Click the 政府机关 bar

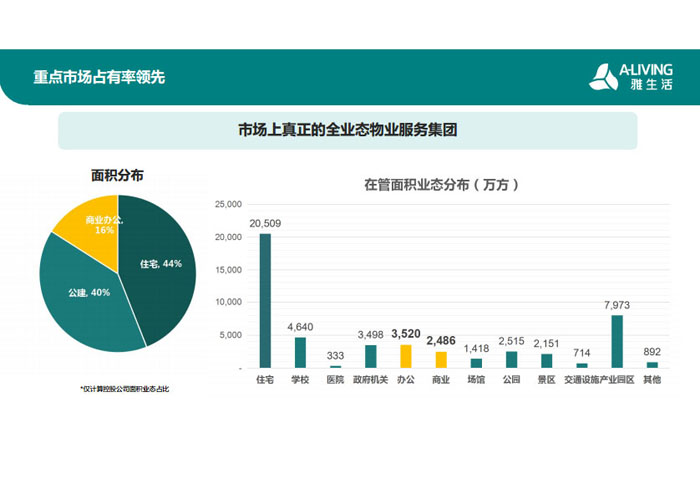370,356
